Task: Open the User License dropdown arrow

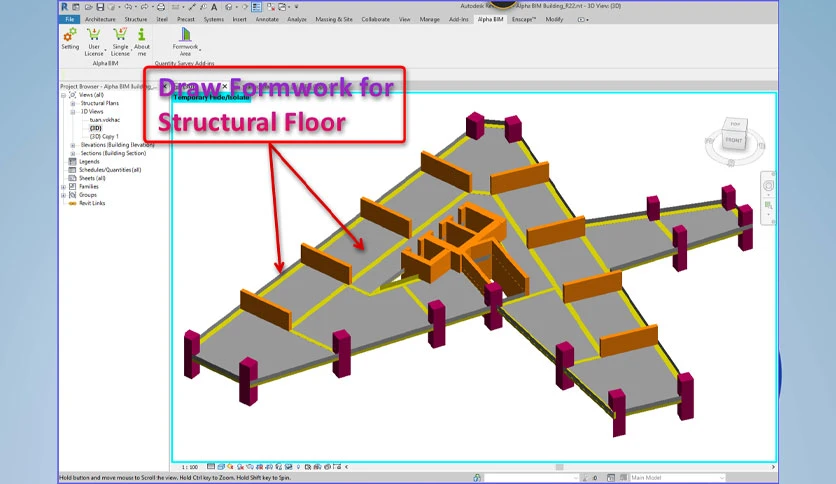Action: [106, 50]
